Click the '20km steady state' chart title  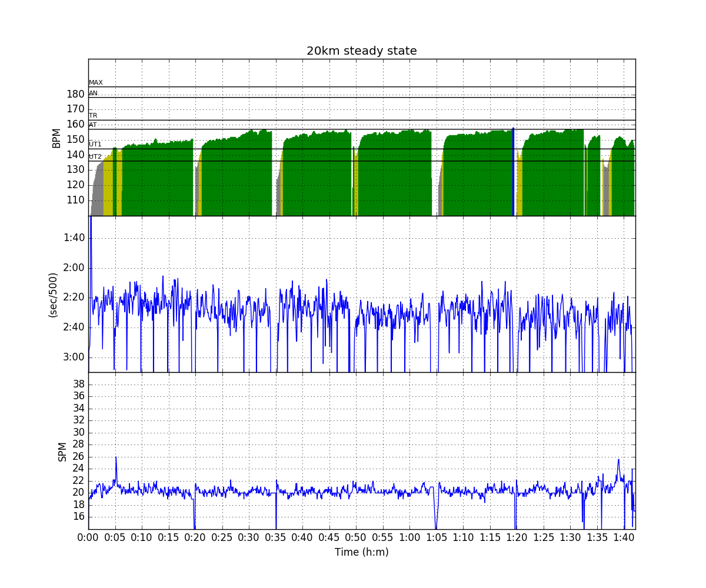(x=361, y=51)
